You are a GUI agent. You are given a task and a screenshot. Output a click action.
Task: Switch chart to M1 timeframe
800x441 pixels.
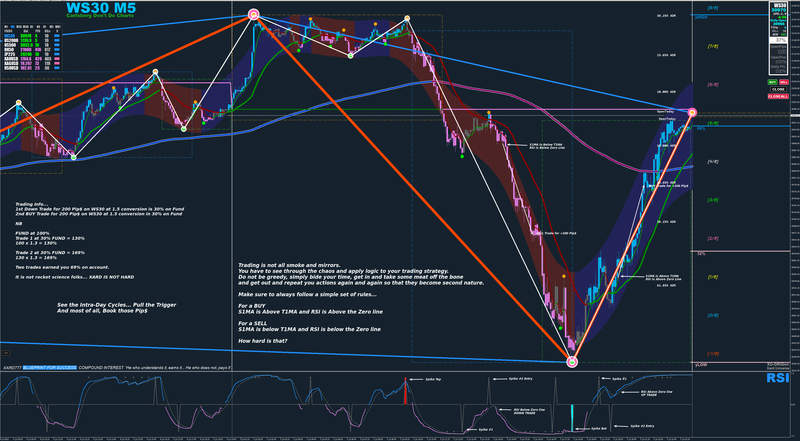pyautogui.click(x=6, y=27)
